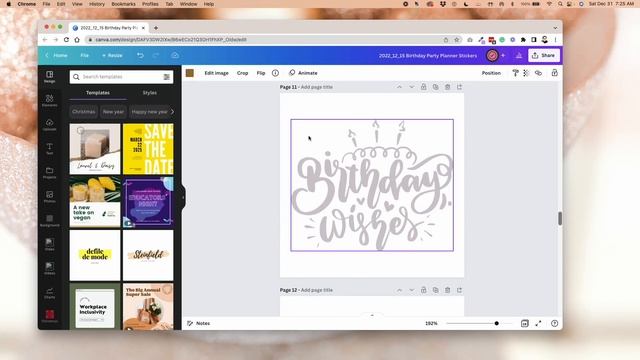Duplicate Page 12 using its copy icon
The width and height of the screenshot is (640, 360).
pos(436,290)
